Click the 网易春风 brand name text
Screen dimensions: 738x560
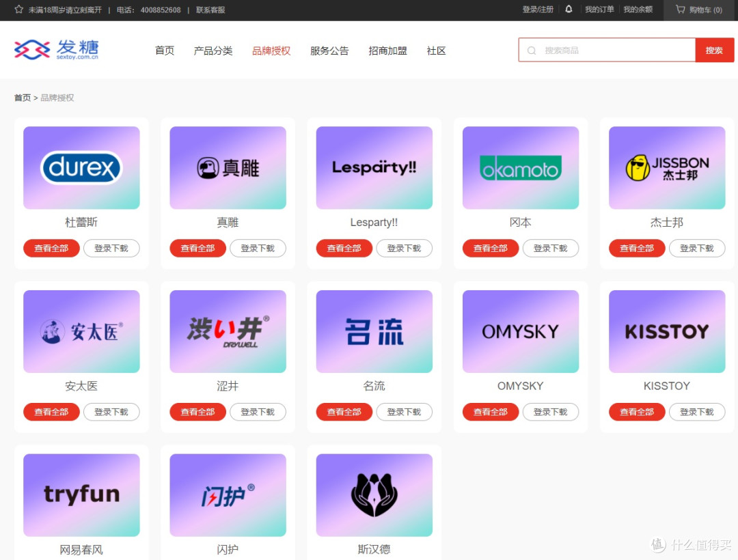coord(81,550)
